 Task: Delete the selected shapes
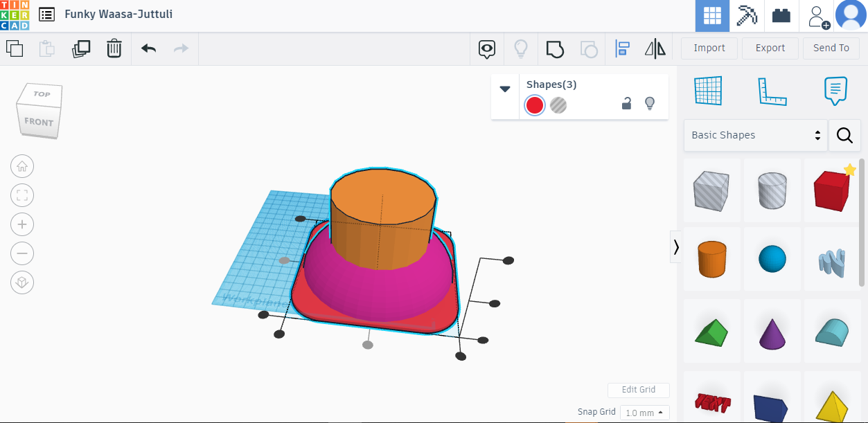click(x=114, y=48)
